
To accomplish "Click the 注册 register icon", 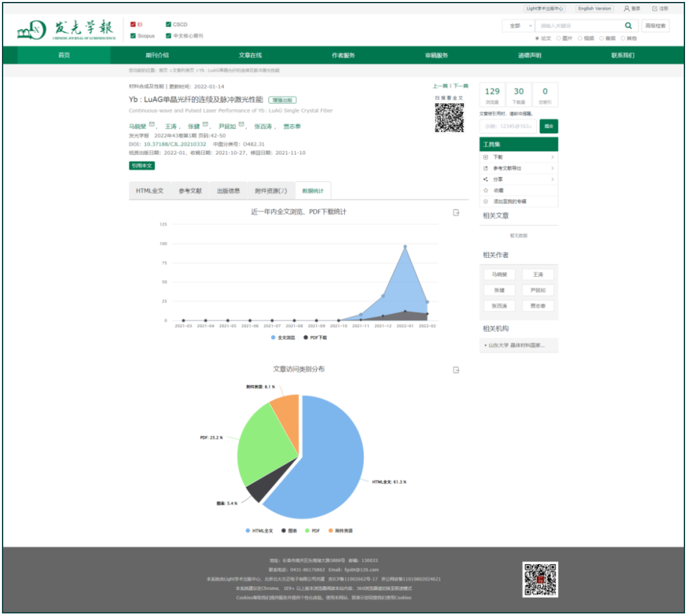I will [655, 8].
